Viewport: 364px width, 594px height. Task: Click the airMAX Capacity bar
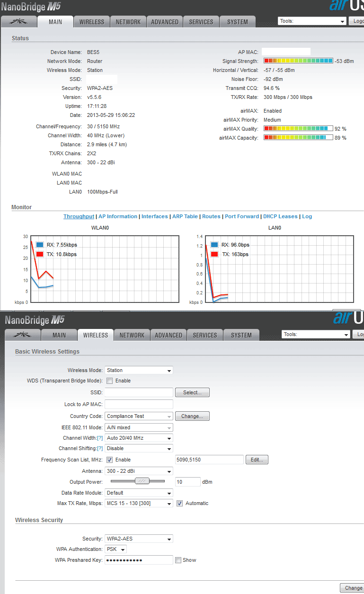tap(298, 138)
